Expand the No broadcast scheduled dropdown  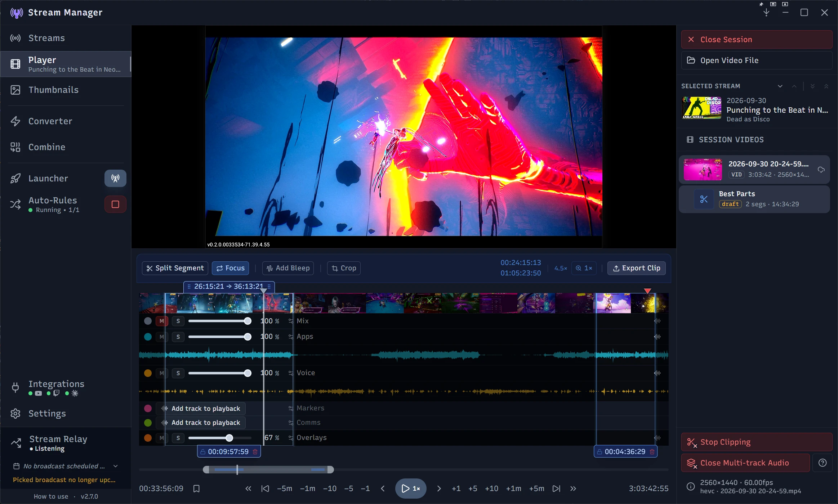[x=116, y=466]
